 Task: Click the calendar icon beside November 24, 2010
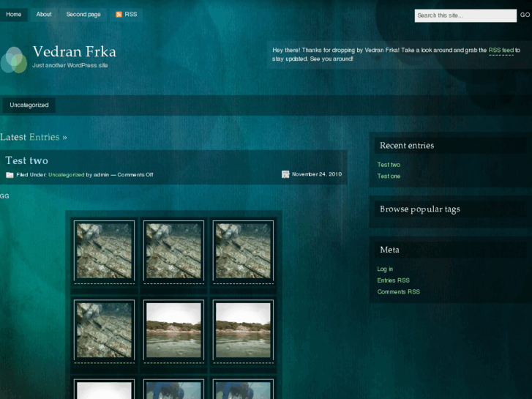coord(285,174)
